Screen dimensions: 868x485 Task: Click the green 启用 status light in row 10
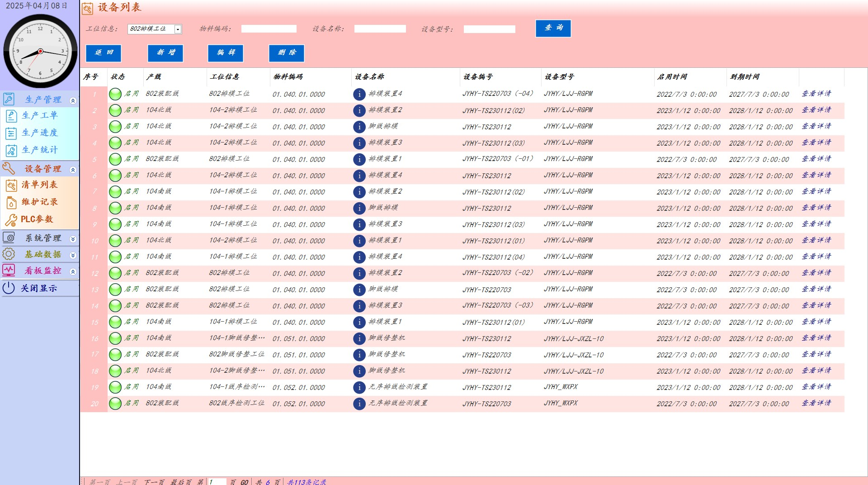115,241
